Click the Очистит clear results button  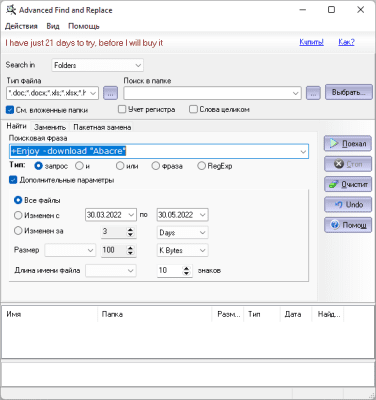pyautogui.click(x=348, y=184)
